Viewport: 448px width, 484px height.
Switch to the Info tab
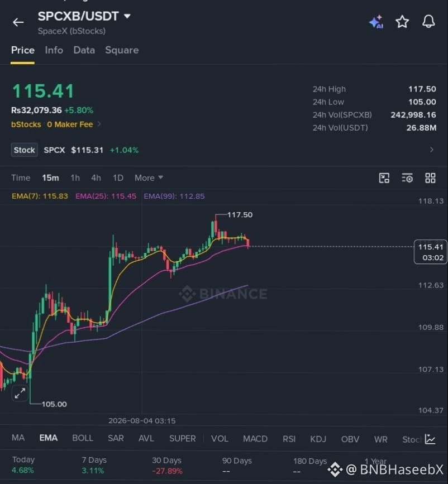tap(54, 50)
